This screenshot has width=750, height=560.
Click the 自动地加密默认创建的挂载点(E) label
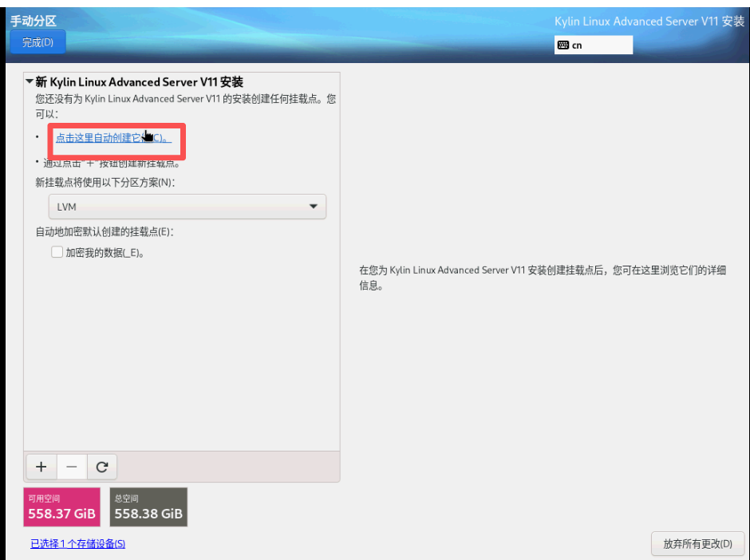coord(104,232)
